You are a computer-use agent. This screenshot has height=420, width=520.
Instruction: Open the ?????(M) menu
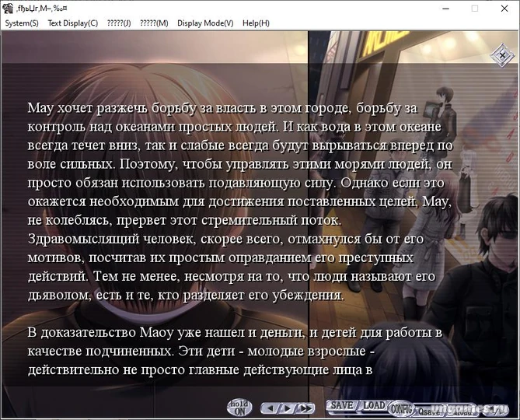pos(154,23)
